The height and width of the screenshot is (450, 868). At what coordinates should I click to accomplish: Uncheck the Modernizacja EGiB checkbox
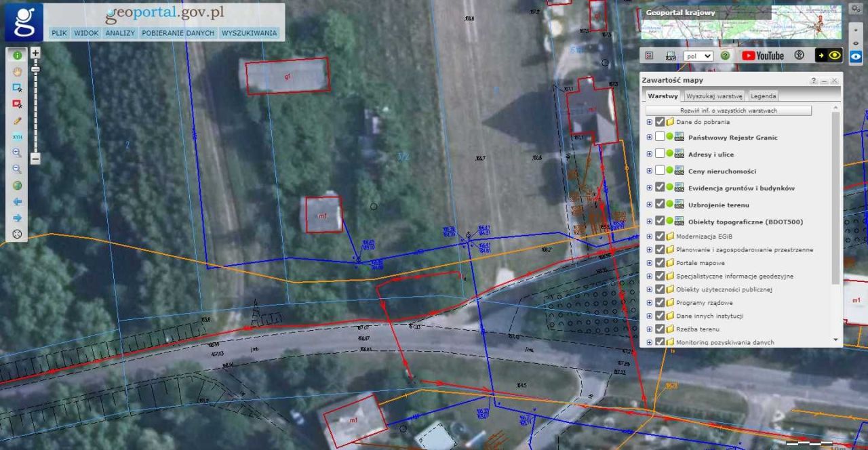660,237
